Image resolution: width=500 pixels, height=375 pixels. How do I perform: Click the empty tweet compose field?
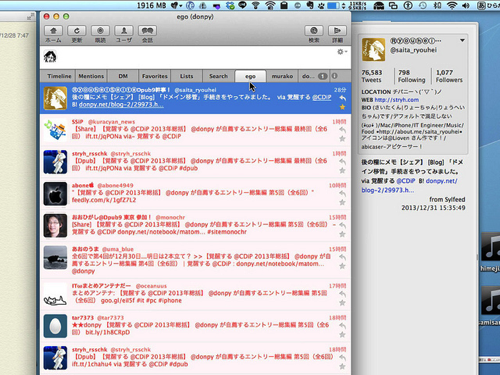click(197, 57)
